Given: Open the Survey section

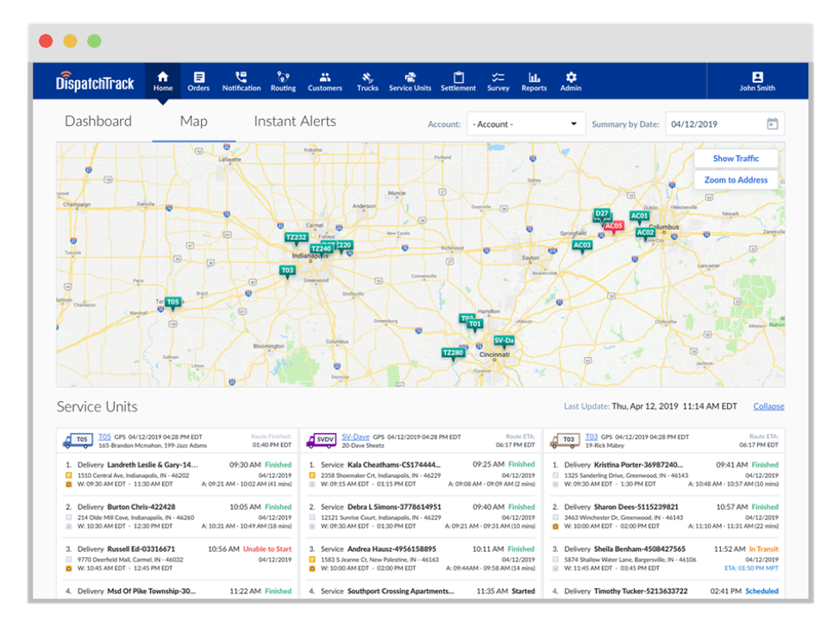Looking at the screenshot, I should tap(498, 81).
